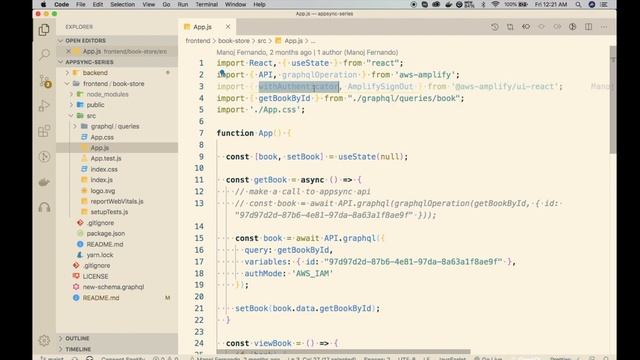This screenshot has height=360, width=640.
Task: Open the modified README.md at repository root
Action: 101,298
